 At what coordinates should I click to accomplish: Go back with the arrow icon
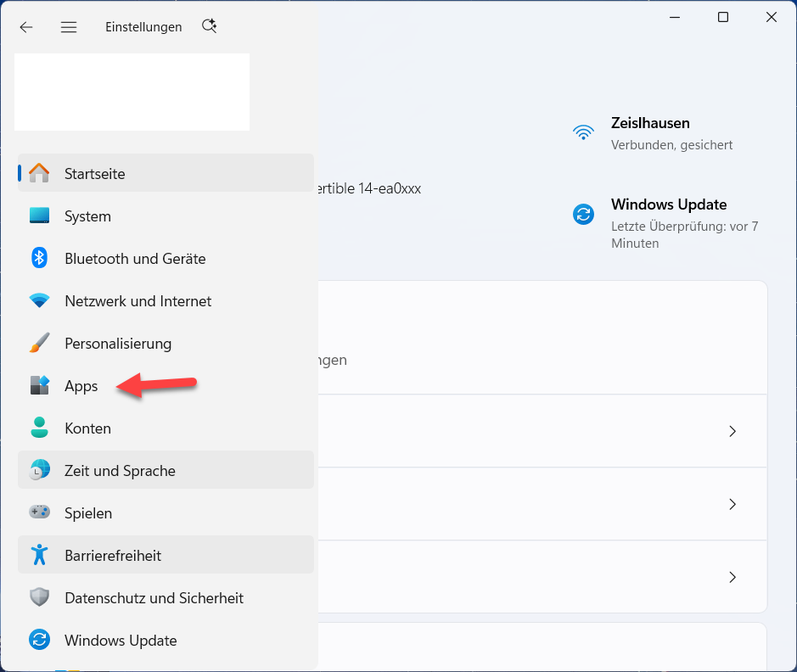(26, 27)
